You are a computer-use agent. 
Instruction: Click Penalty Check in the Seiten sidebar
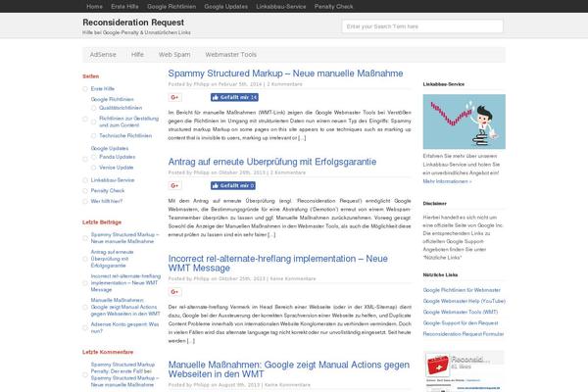[x=108, y=190]
